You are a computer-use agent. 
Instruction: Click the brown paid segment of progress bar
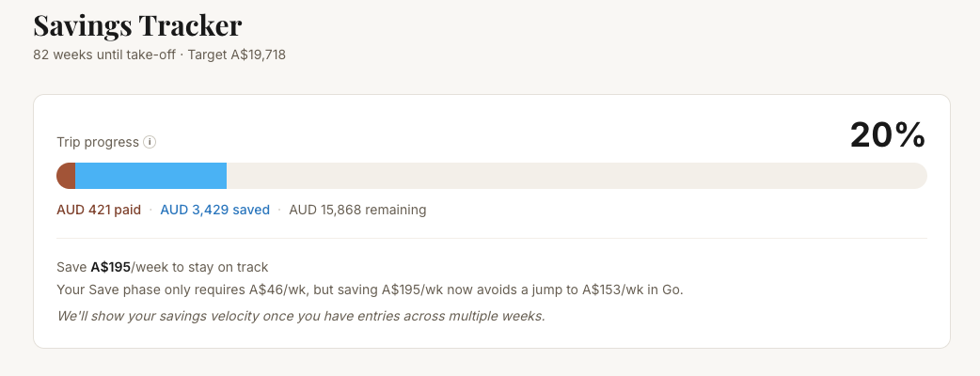(66, 176)
